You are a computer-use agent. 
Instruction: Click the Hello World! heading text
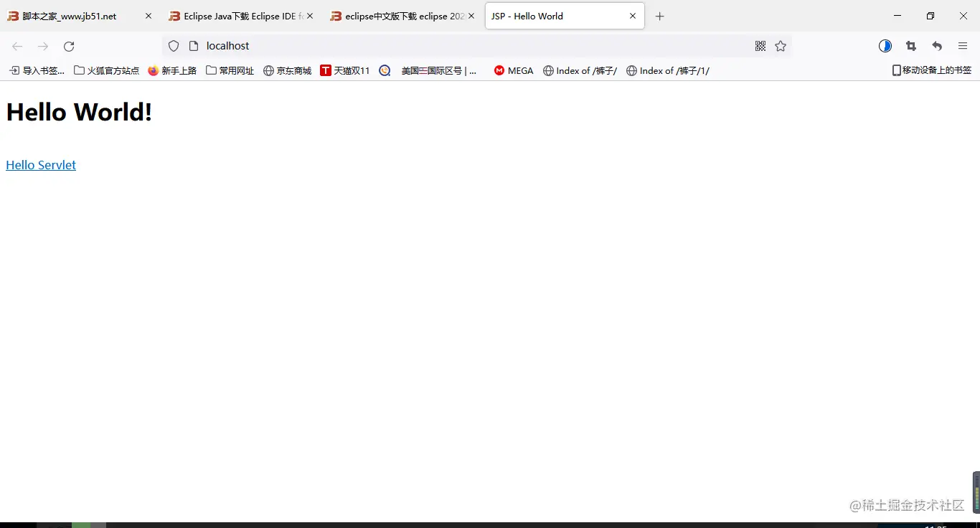[x=79, y=112]
